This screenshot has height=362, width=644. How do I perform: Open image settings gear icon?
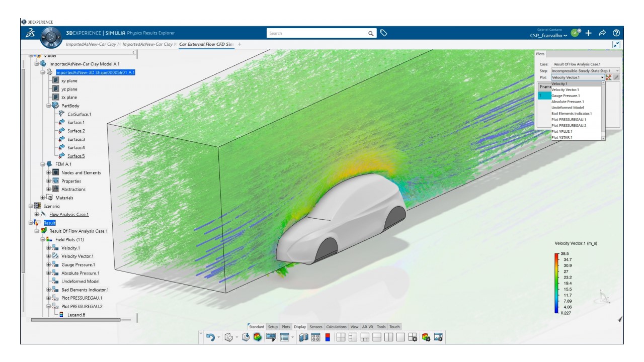point(438,337)
